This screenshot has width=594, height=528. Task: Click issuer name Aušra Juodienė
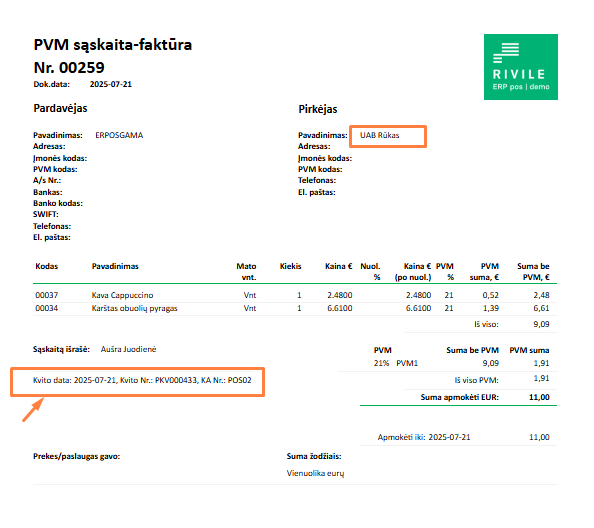coord(128,349)
